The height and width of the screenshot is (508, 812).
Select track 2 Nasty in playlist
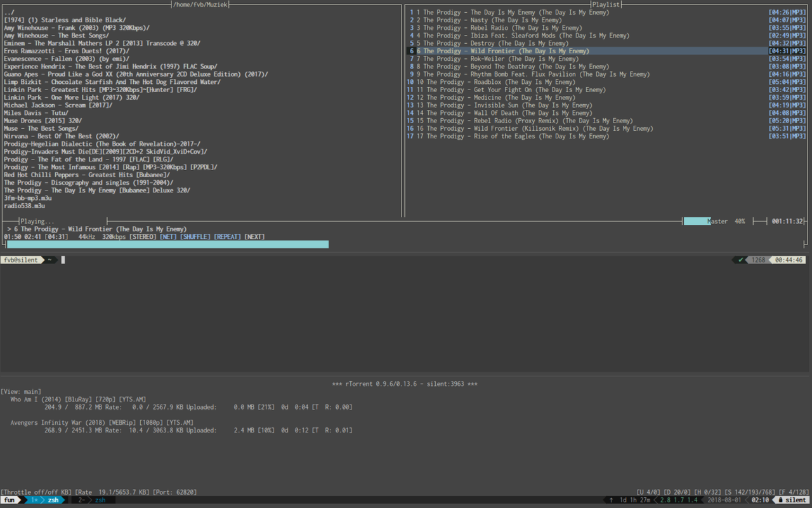pos(606,20)
